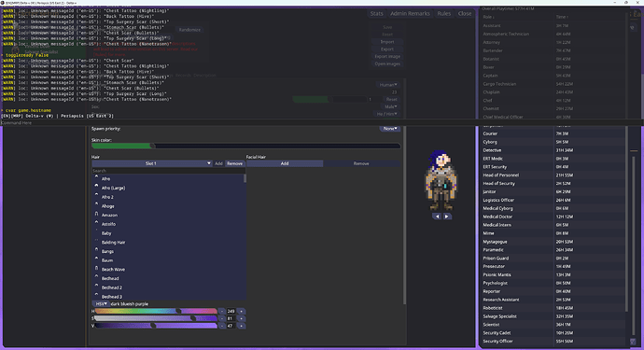Open Spawn priority None dropdown

point(389,129)
